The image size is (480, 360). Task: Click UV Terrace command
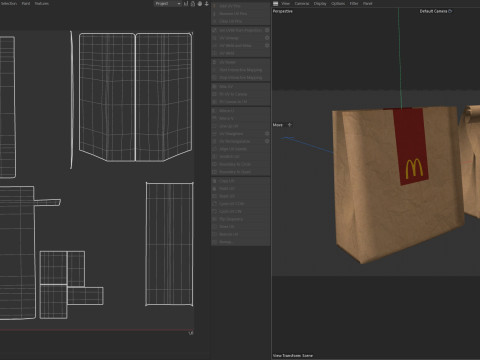pos(241,62)
